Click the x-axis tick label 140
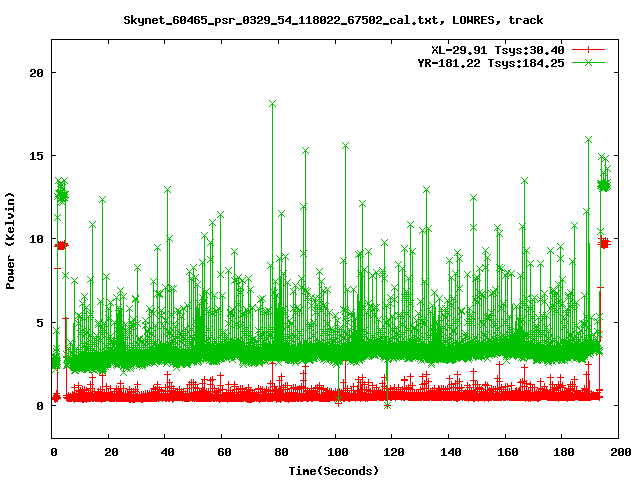 click(x=451, y=452)
